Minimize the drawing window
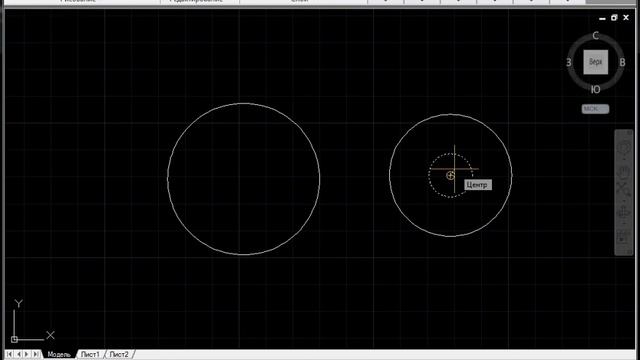 point(602,18)
